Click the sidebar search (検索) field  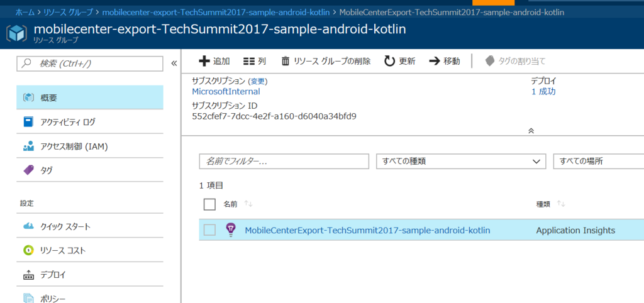[89, 63]
